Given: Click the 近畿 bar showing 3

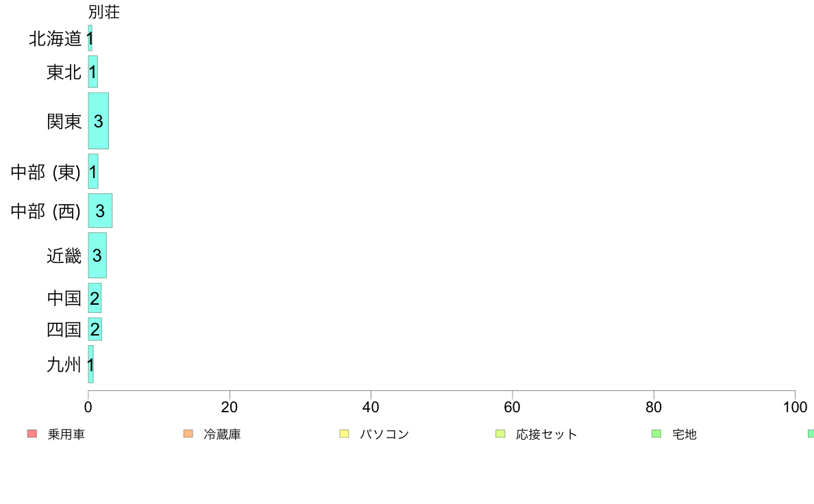Looking at the screenshot, I should (97, 255).
